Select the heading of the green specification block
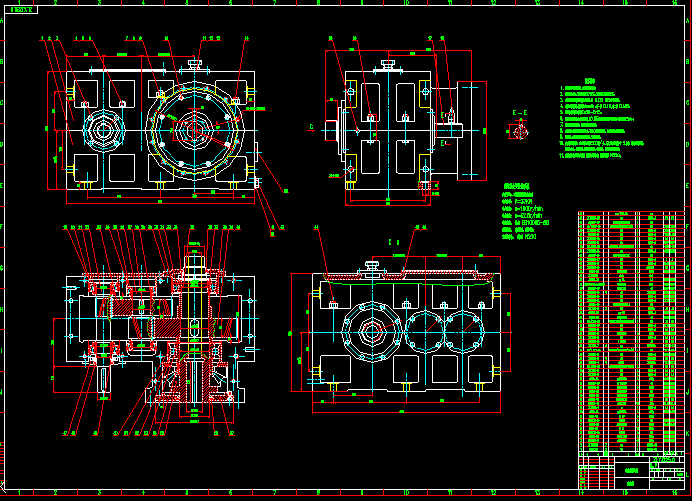The width and height of the screenshot is (692, 502). click(x=517, y=186)
